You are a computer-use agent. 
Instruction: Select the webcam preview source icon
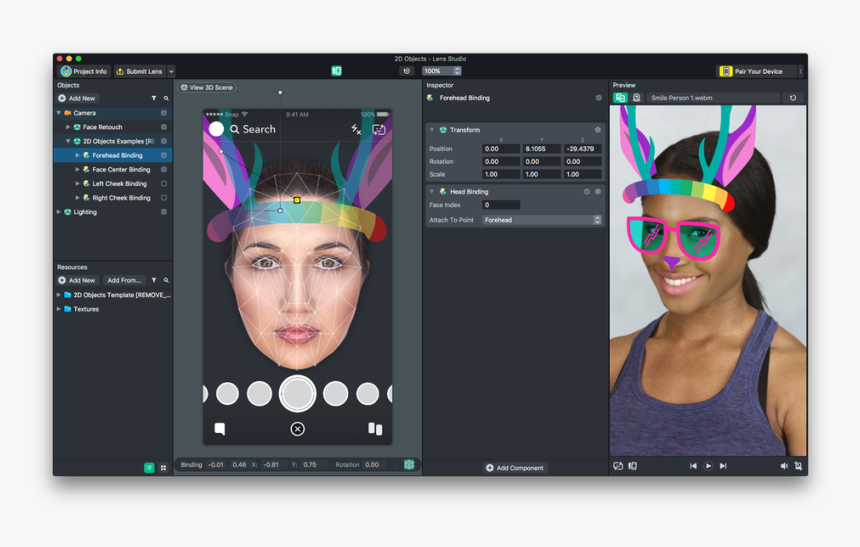[636, 98]
